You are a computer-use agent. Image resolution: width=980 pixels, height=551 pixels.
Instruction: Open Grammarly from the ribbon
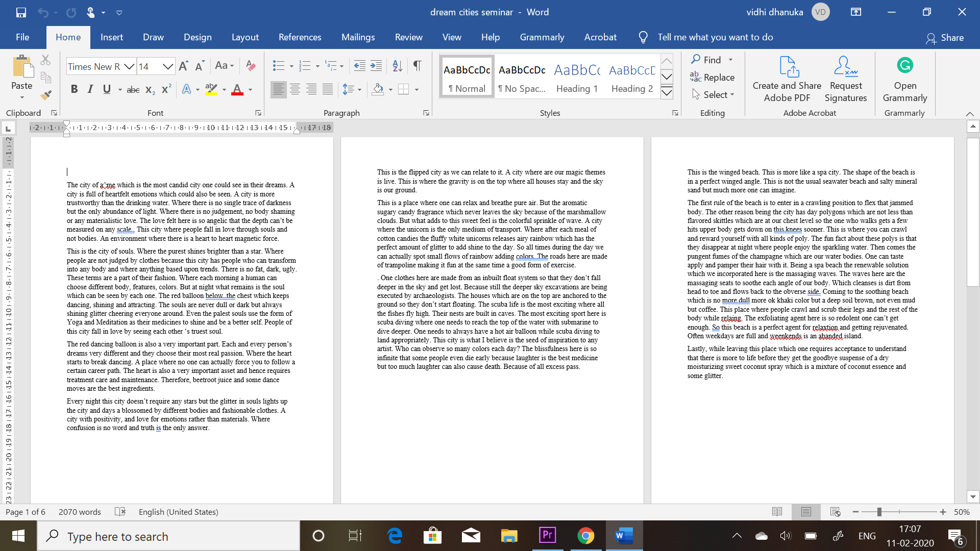(904, 79)
